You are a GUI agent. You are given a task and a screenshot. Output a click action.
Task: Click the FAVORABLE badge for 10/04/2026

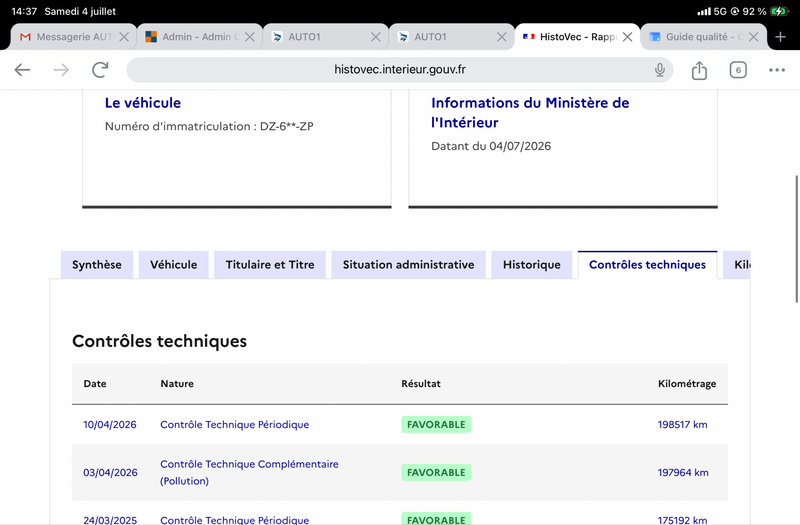(436, 424)
